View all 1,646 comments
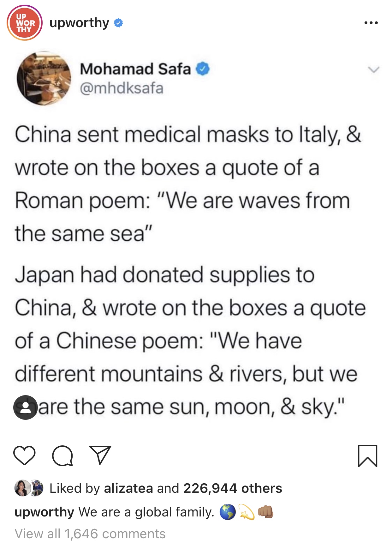This screenshot has height=549, width=392. tap(90, 534)
